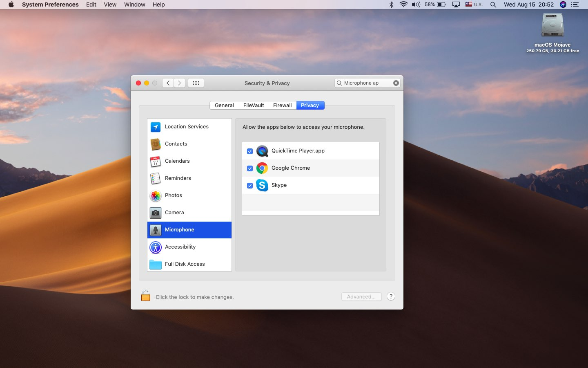Switch to the Firewall tab
This screenshot has width=588, height=368.
tap(283, 105)
